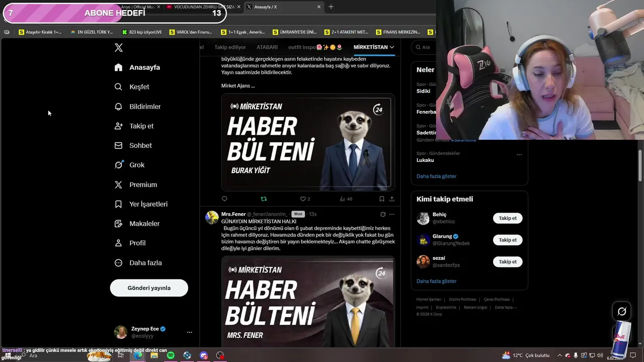Open ÜMRANİYE'DE ÜNİ bookmark

pos(294,32)
